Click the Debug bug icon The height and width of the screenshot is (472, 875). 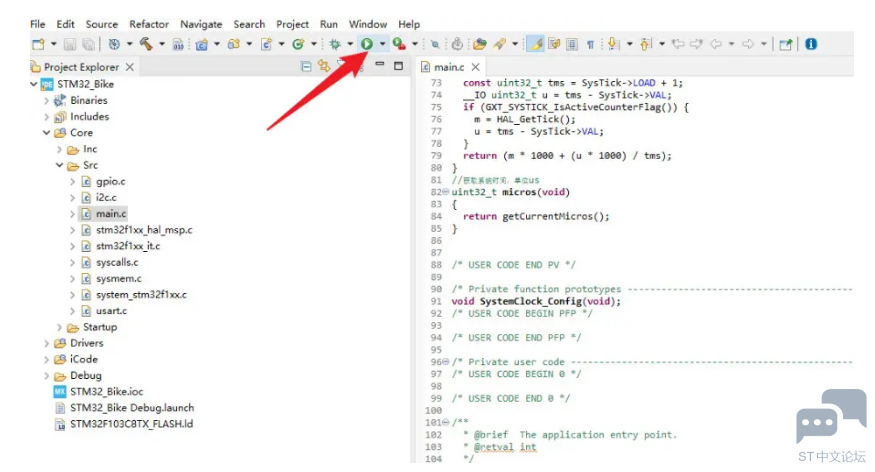(x=335, y=44)
